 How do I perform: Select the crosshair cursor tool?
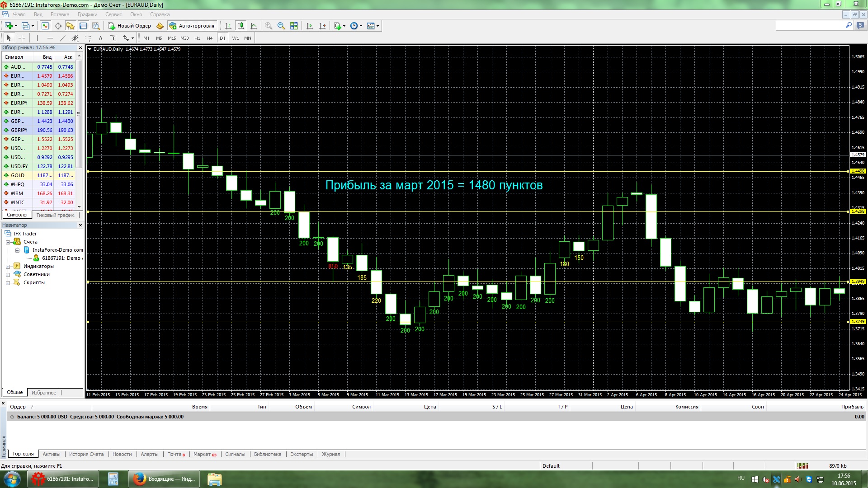coord(22,38)
